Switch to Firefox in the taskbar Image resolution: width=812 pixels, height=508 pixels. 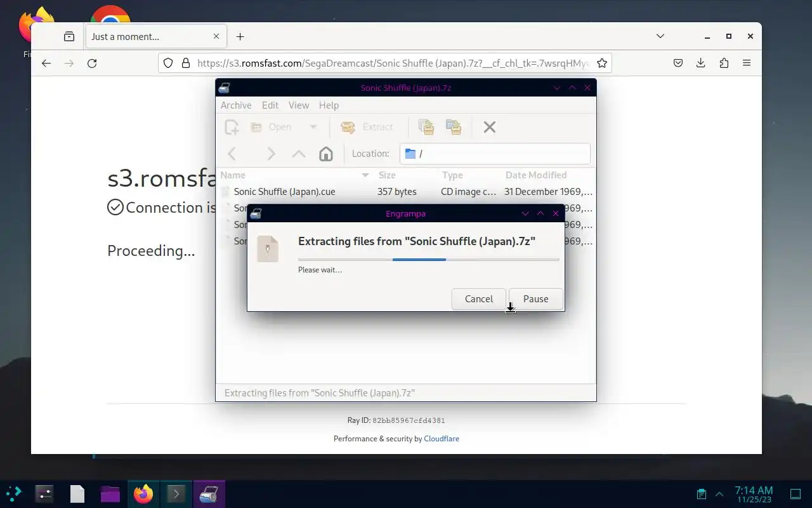[143, 493]
